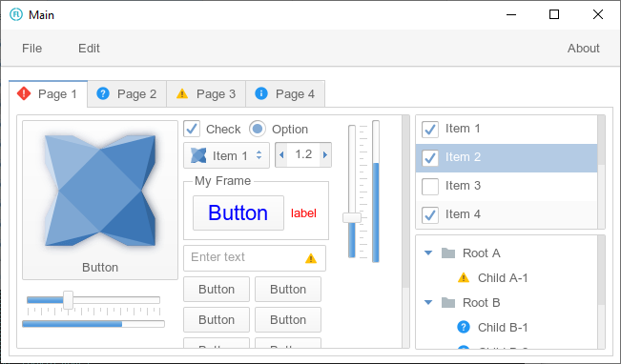Viewport: 621px width, 364px height.
Task: Click the Root A folder icon
Action: (448, 253)
